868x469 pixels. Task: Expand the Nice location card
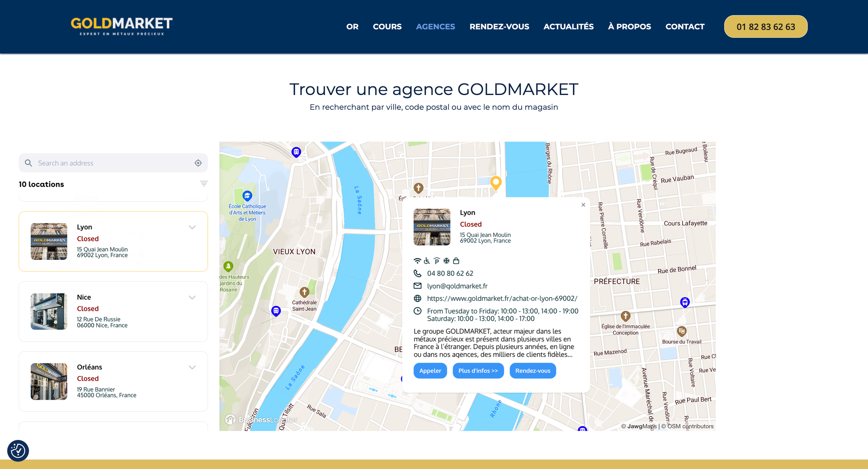click(x=192, y=298)
